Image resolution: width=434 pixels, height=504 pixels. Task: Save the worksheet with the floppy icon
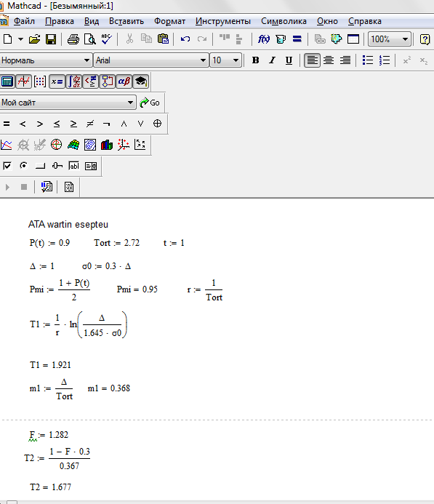coord(51,39)
